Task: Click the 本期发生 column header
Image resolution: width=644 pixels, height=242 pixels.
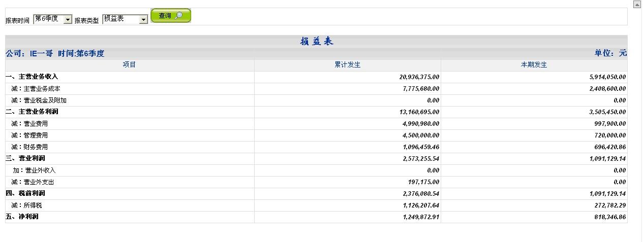Action: 534,65
